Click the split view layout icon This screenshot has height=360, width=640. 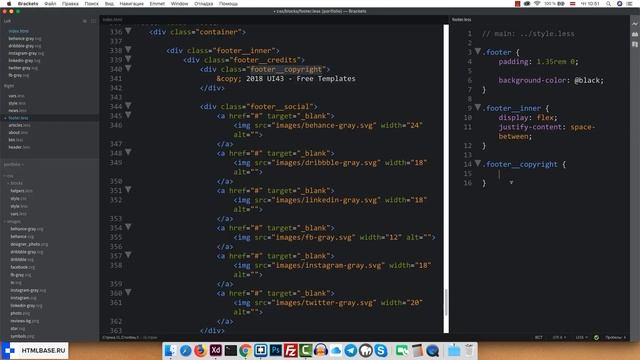[93, 21]
